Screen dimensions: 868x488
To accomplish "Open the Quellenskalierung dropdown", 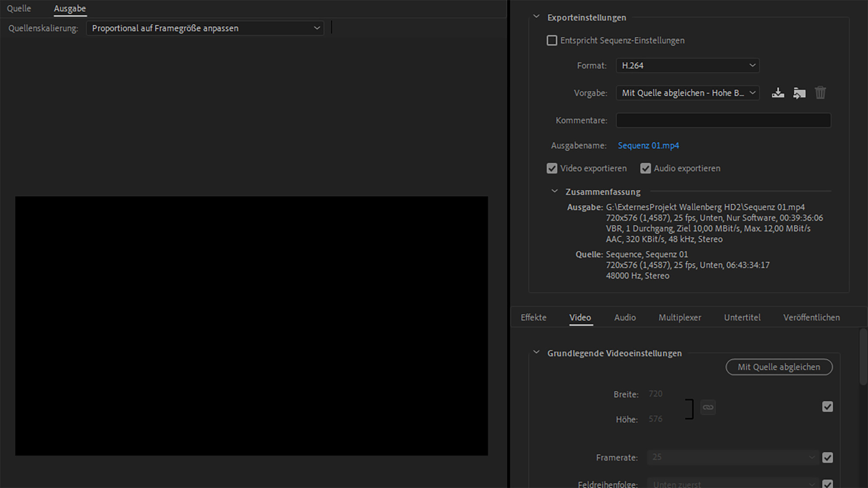I will (x=205, y=28).
